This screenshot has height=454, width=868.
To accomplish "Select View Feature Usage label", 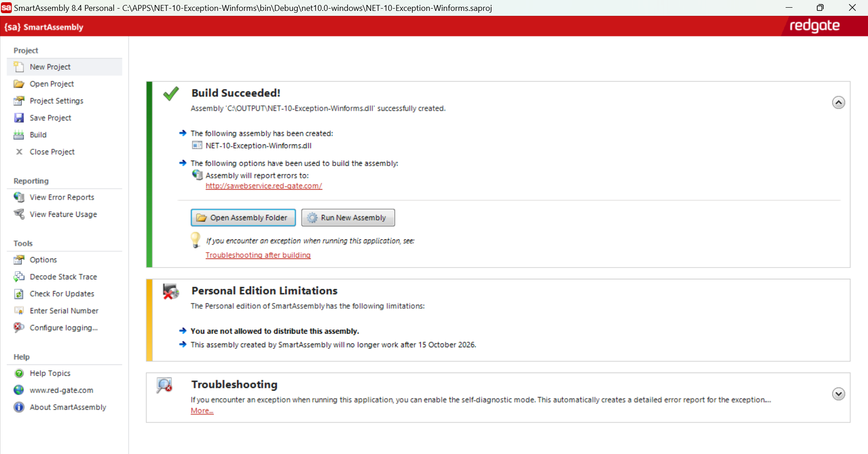I will [x=63, y=215].
